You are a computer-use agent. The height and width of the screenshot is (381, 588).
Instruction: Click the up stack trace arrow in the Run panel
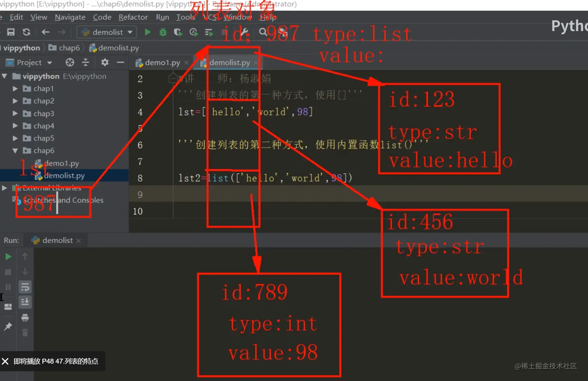pos(25,256)
